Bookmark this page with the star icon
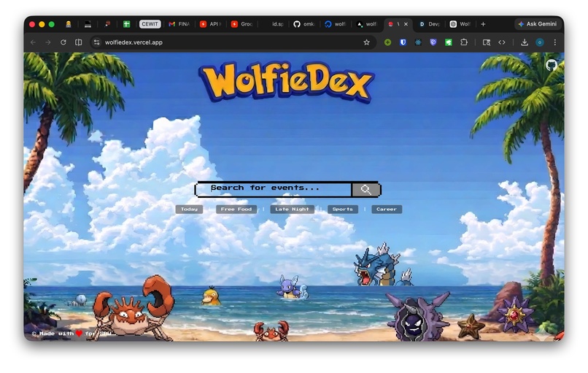The width and height of the screenshot is (588, 373). [366, 42]
